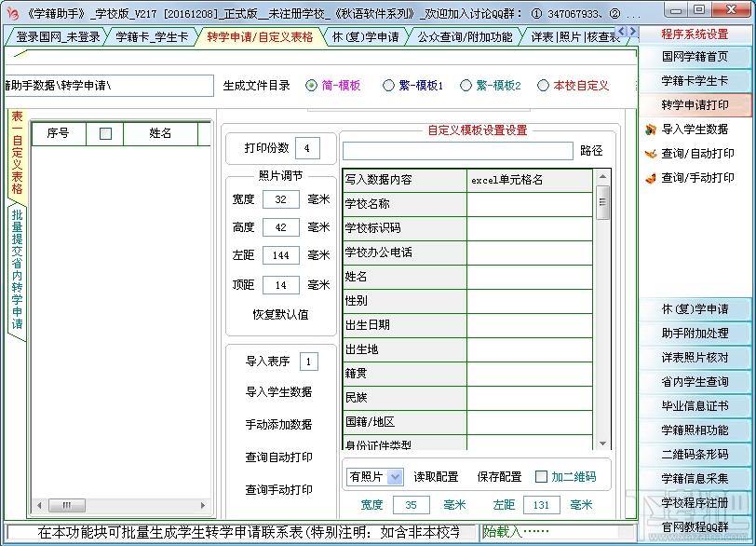Open 学籍信息采集 in the sidebar
Viewport: 756px width, 546px height.
coord(695,479)
